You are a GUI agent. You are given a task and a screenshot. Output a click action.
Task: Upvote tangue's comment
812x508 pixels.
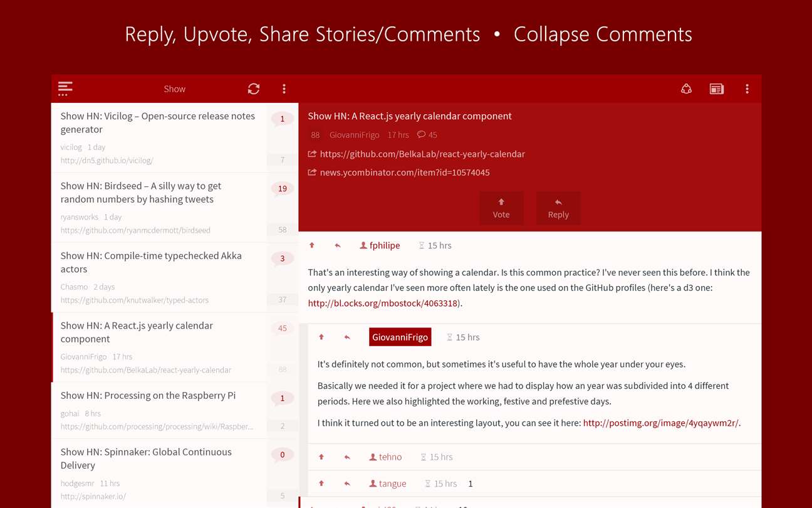321,484
